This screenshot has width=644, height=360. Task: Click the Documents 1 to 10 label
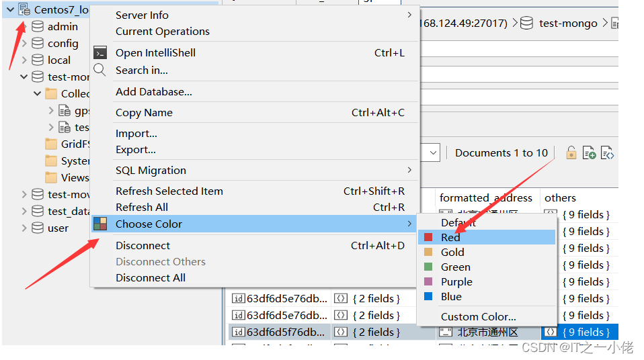501,152
